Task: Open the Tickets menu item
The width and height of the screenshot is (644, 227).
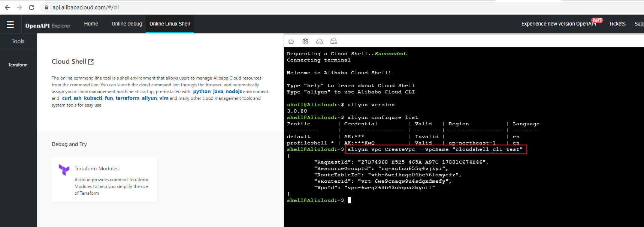Action: pos(617,24)
